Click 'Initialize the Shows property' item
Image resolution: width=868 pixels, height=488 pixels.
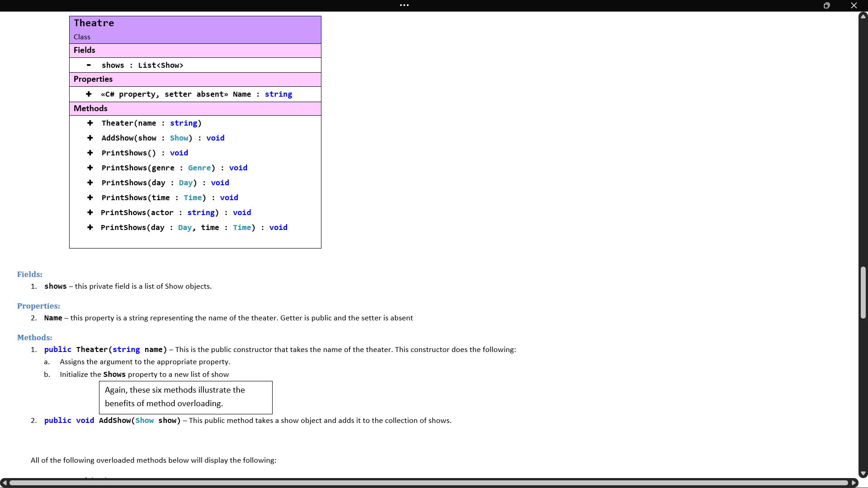pyautogui.click(x=144, y=374)
